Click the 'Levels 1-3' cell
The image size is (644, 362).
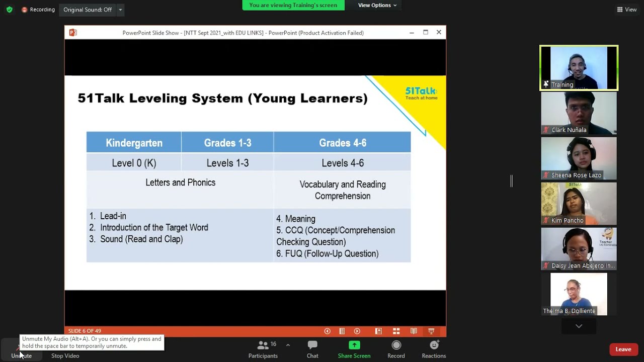coord(227,163)
